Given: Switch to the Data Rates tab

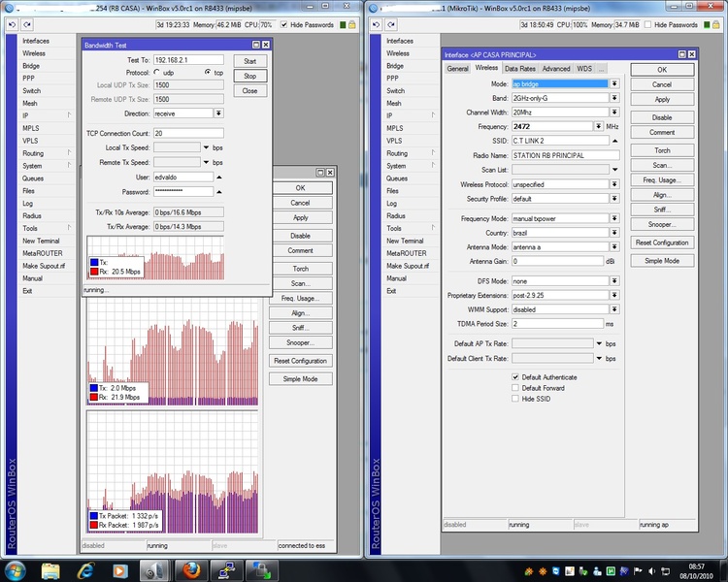Looking at the screenshot, I should (519, 69).
